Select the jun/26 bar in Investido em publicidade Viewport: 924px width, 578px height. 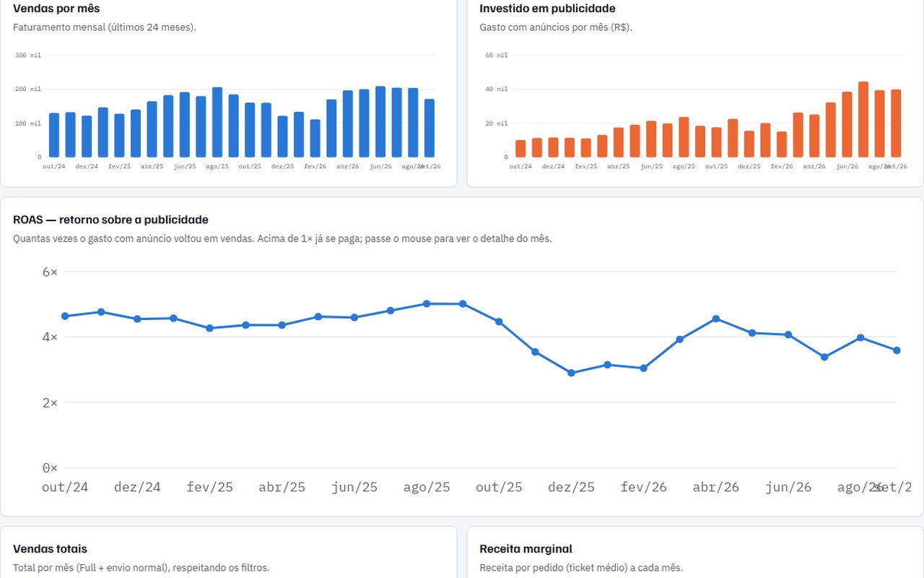[x=847, y=124]
